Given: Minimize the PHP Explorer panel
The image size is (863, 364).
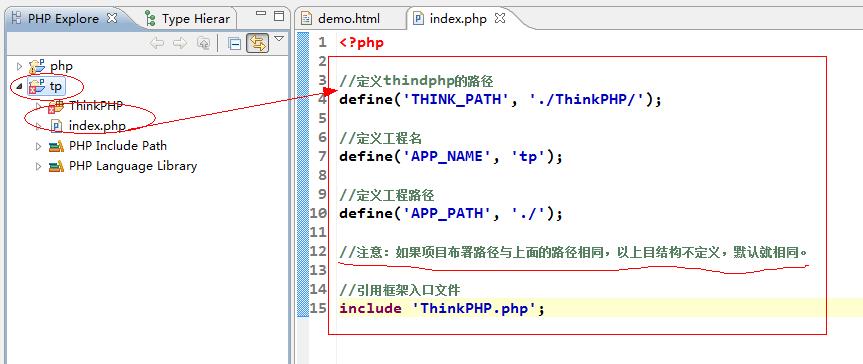Looking at the screenshot, I should (261, 14).
